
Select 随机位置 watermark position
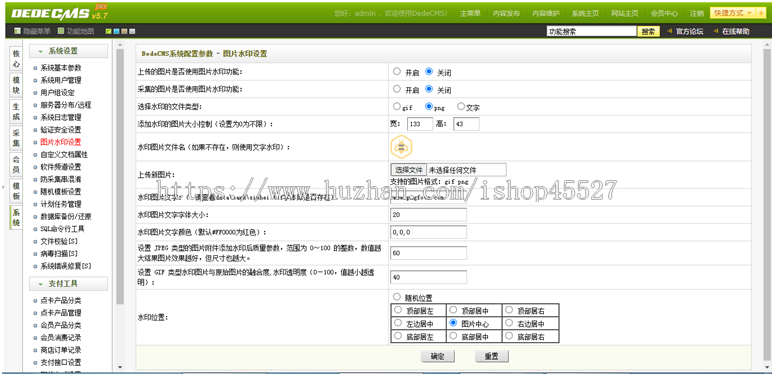click(397, 297)
